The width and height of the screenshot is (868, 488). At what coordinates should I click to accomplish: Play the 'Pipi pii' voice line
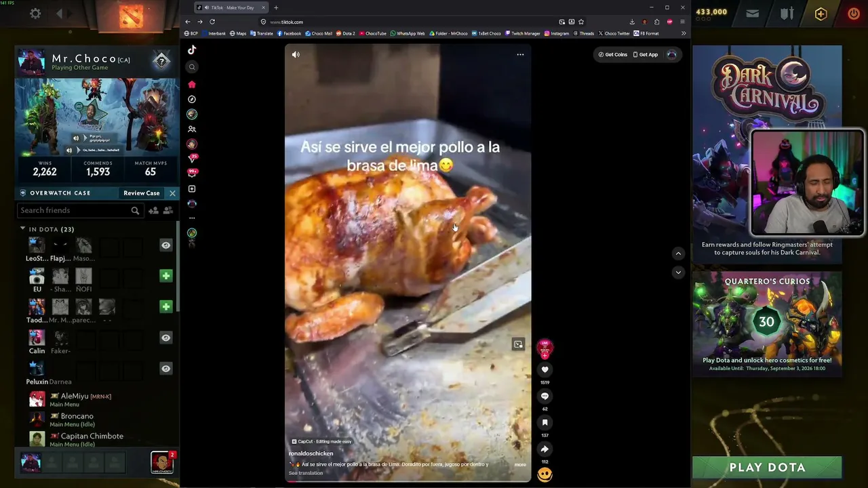pos(76,138)
